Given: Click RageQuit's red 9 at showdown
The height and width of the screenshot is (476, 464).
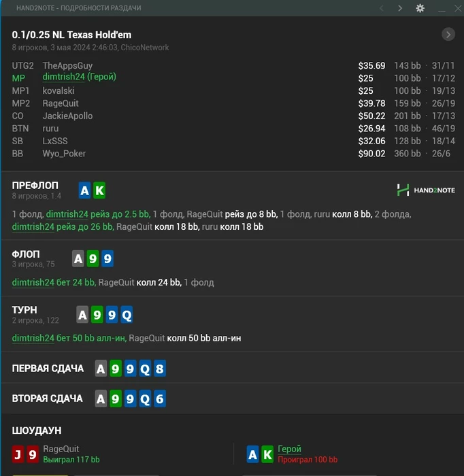Looking at the screenshot, I should point(33,454).
